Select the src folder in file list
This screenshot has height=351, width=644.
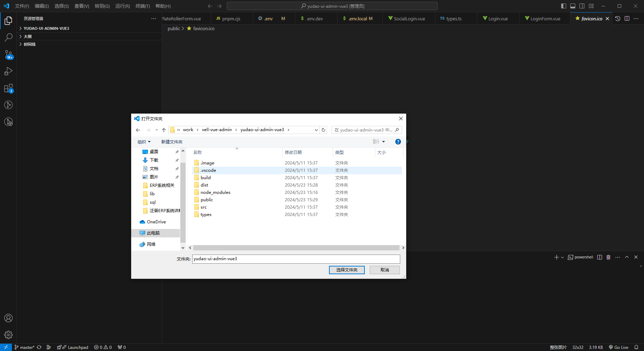point(203,207)
